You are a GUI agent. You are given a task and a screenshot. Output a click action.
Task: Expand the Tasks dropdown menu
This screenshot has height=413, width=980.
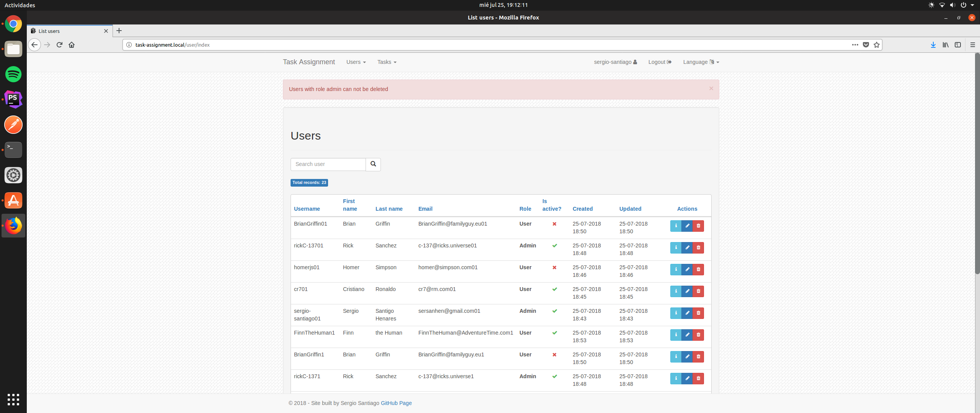[387, 62]
